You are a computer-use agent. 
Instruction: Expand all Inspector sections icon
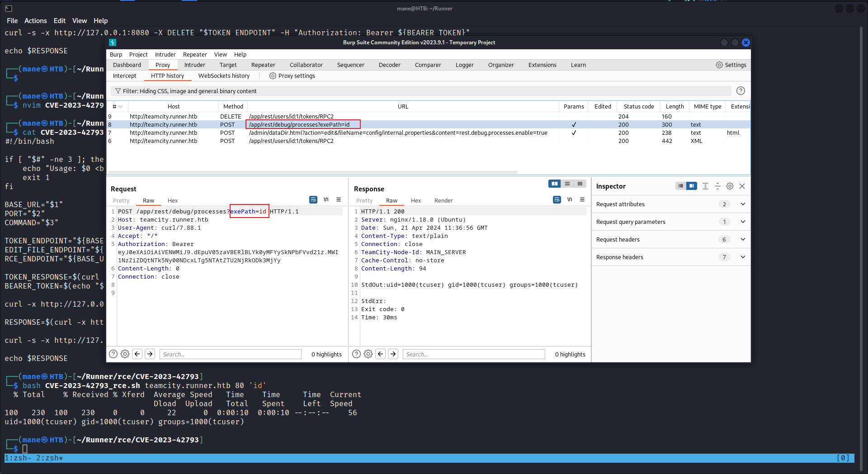pos(705,186)
